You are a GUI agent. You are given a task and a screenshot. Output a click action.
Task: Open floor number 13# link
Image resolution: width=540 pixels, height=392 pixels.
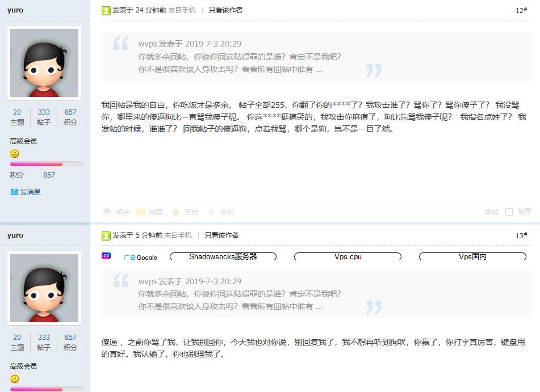point(521,235)
